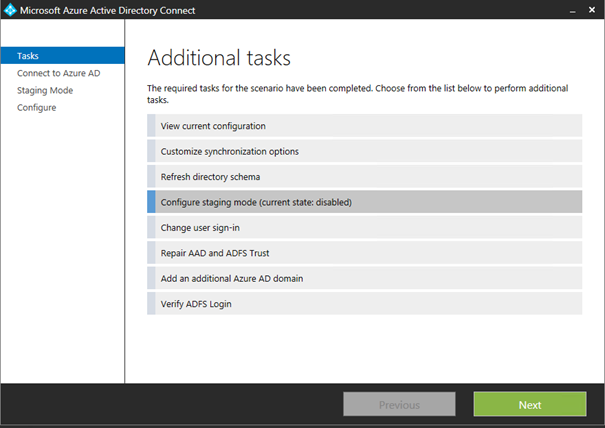
Task: Choose Customize synchronization options
Action: pyautogui.click(x=364, y=151)
